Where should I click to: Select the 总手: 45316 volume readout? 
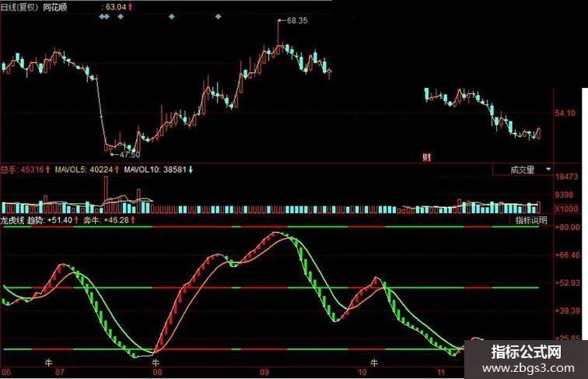click(x=25, y=170)
